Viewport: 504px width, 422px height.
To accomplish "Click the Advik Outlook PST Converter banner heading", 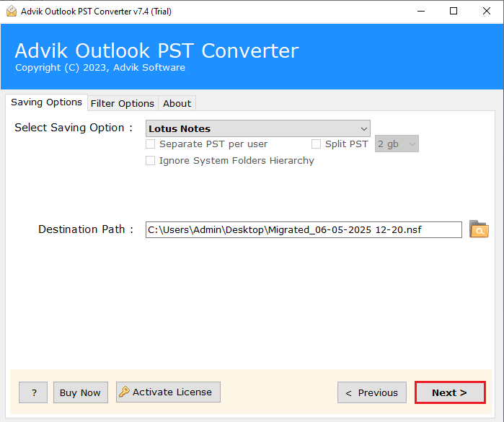I will coord(157,50).
